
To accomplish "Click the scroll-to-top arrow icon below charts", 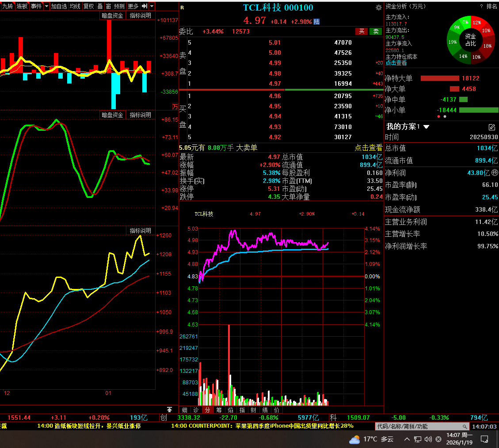I will (169, 410).
